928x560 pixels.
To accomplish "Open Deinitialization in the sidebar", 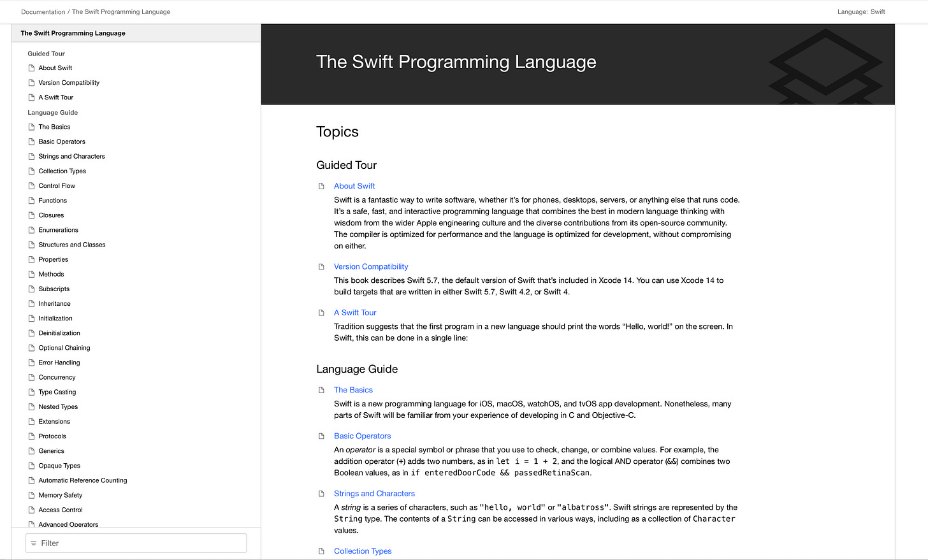I will pos(59,333).
